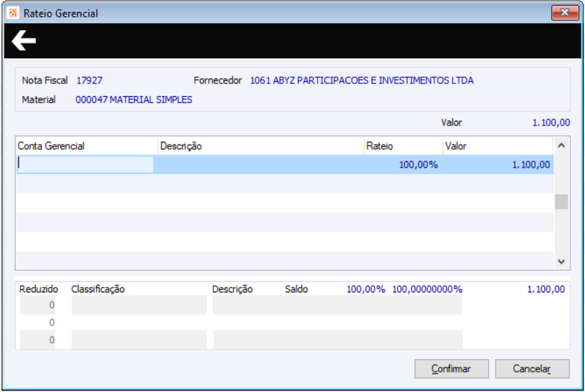Click the Valor column header in grid
The width and height of the screenshot is (585, 392).
(498, 146)
